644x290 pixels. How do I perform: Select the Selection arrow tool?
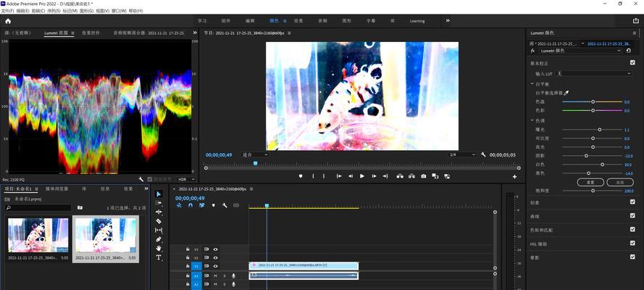pyautogui.click(x=159, y=194)
